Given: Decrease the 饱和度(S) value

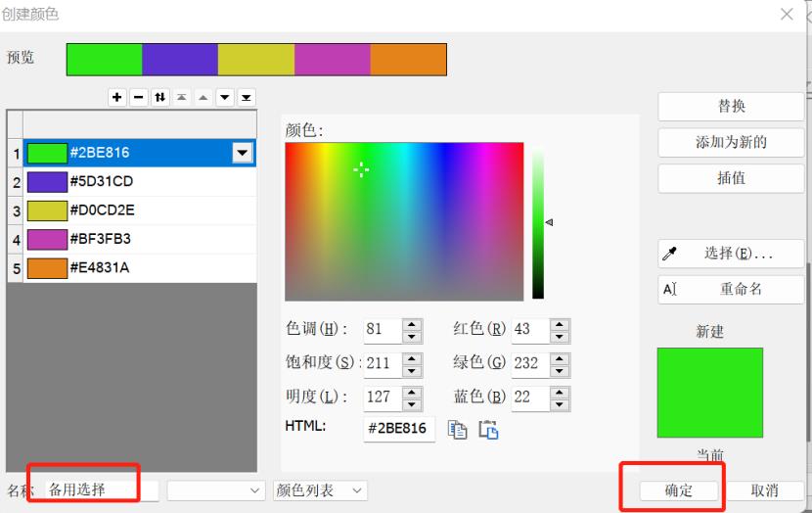Looking at the screenshot, I should click(x=412, y=371).
